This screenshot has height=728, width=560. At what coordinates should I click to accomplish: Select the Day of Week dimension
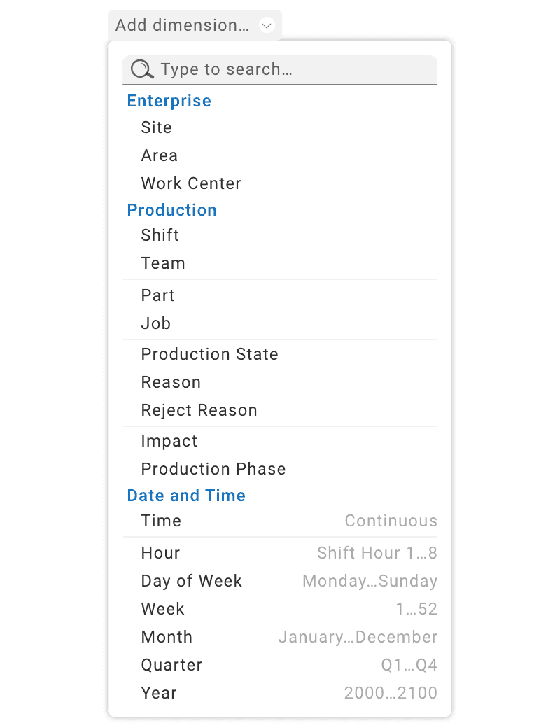click(x=191, y=581)
